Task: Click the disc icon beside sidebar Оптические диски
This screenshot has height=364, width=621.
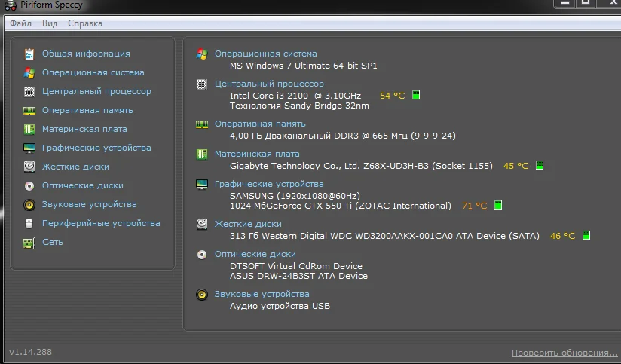Action: point(29,185)
